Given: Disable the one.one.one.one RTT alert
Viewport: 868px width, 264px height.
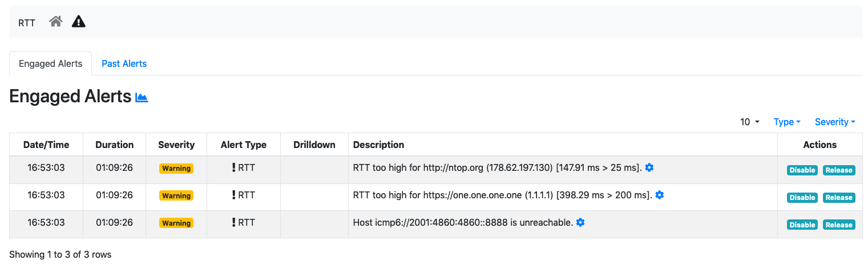Looking at the screenshot, I should [802, 198].
